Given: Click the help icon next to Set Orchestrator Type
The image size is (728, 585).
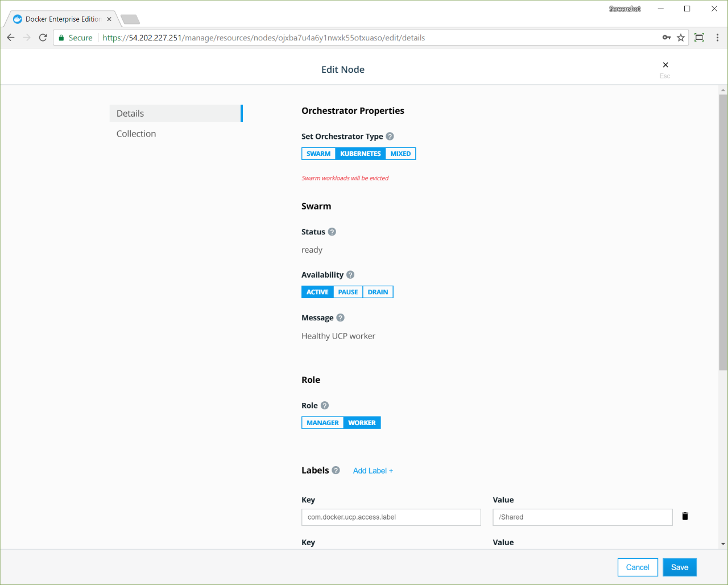Looking at the screenshot, I should (390, 137).
